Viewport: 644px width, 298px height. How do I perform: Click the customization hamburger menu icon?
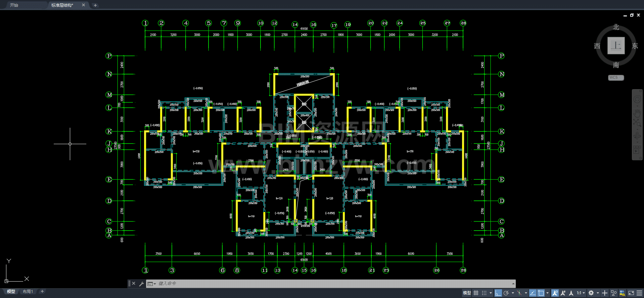click(x=639, y=293)
